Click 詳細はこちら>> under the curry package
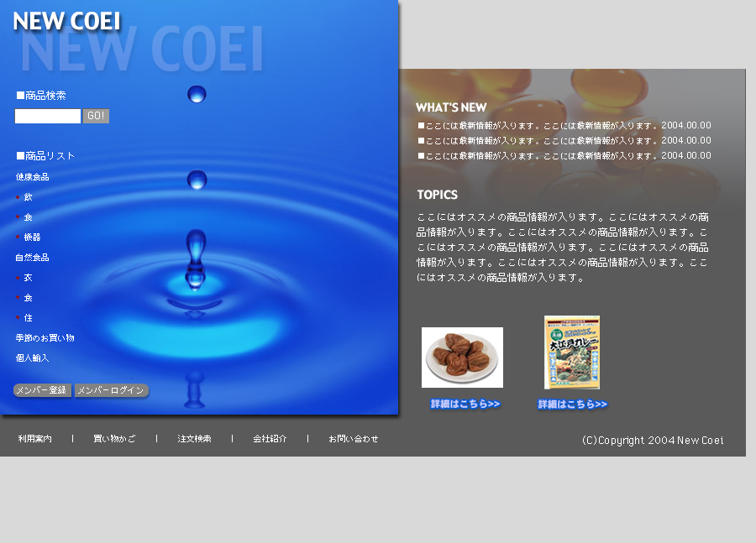 (572, 405)
